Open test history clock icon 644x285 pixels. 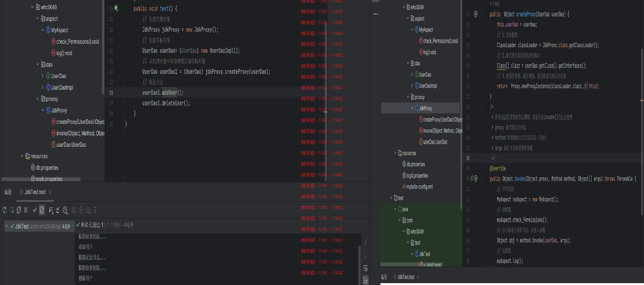coord(65,210)
